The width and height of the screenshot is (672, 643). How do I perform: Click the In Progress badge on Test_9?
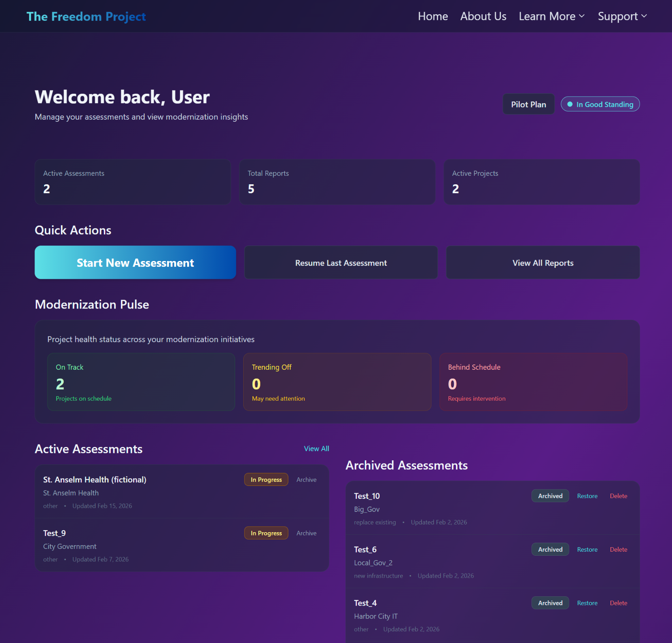(266, 533)
